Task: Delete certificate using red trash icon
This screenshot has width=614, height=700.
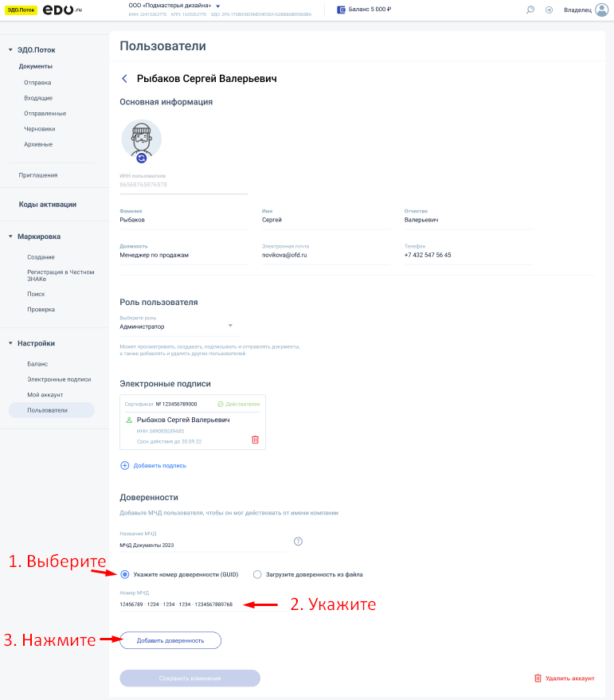Action: pos(255,440)
